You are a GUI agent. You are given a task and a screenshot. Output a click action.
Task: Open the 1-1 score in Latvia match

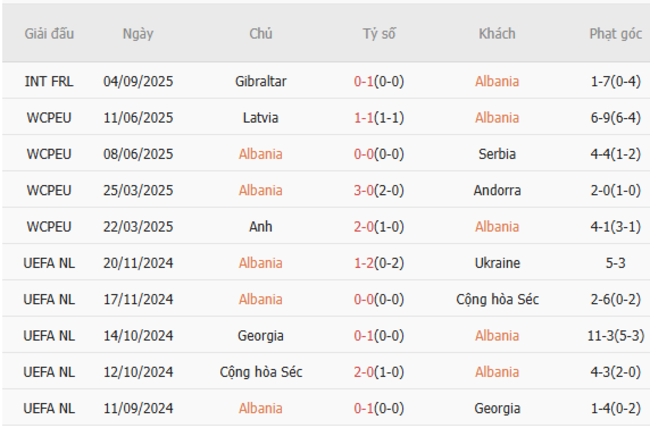[378, 117]
